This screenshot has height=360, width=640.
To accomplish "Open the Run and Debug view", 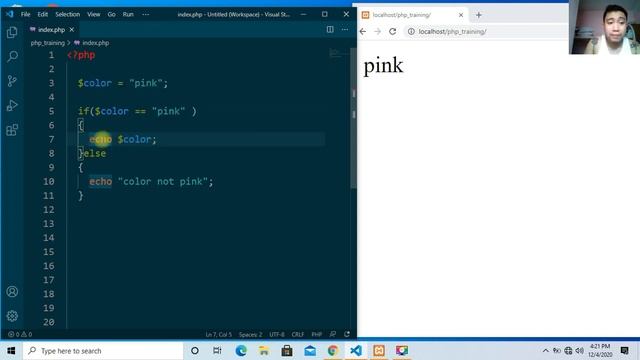I will pyautogui.click(x=12, y=105).
